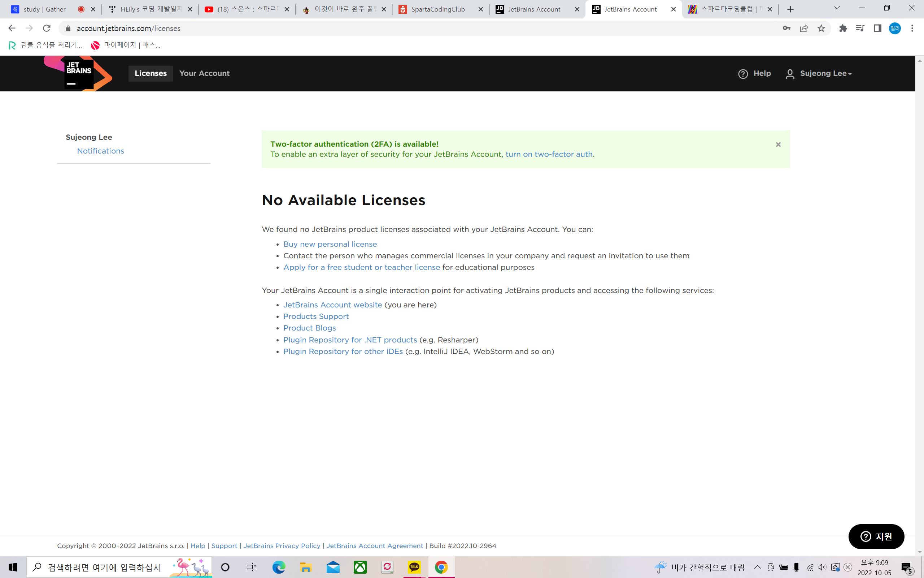Go back to the previous page
This screenshot has height=578, width=924.
tap(12, 28)
